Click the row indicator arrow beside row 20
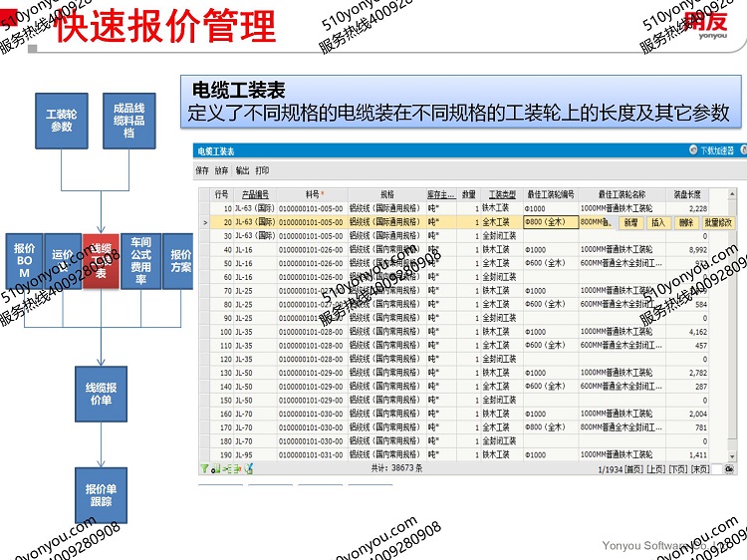The image size is (747, 560). (205, 222)
